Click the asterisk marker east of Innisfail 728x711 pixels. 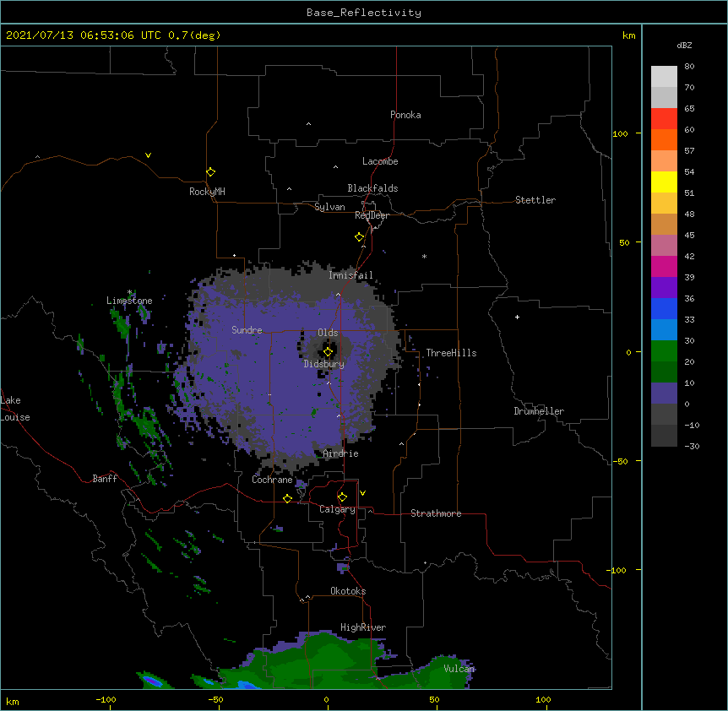coord(424,256)
